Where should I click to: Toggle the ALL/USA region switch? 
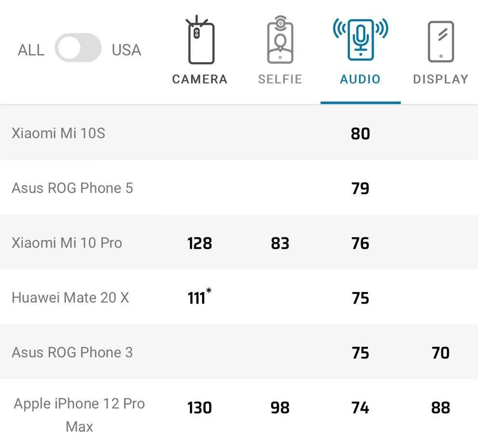[78, 48]
